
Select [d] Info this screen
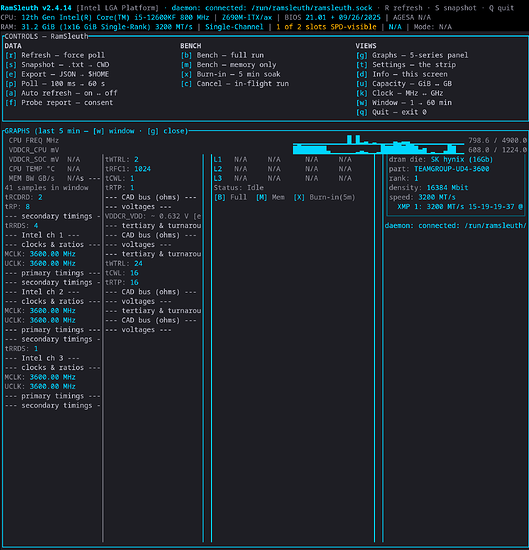tap(402, 74)
